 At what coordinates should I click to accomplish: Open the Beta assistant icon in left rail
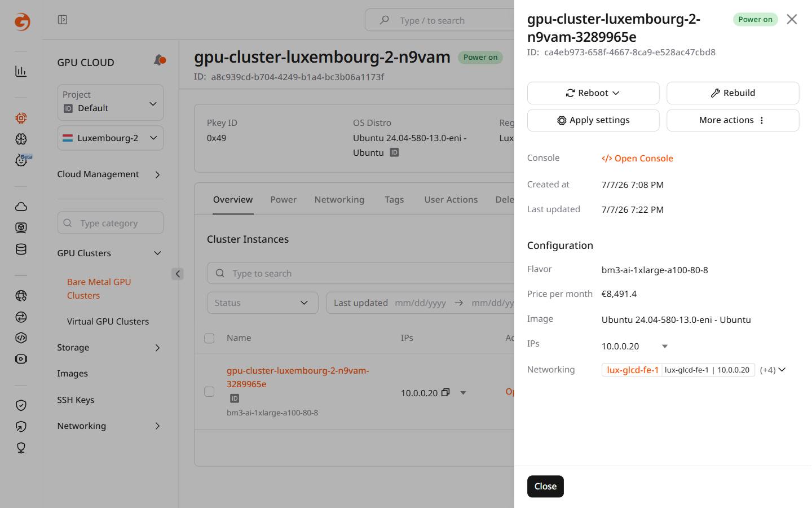pos(21,160)
